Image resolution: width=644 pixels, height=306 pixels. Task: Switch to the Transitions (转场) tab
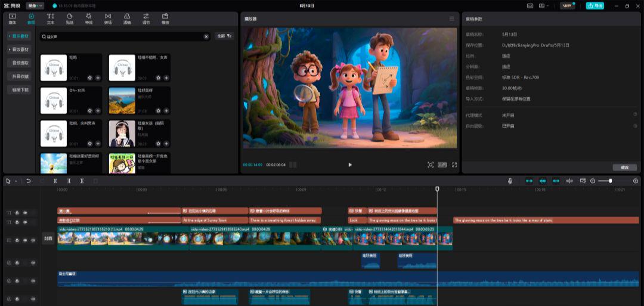pos(108,18)
